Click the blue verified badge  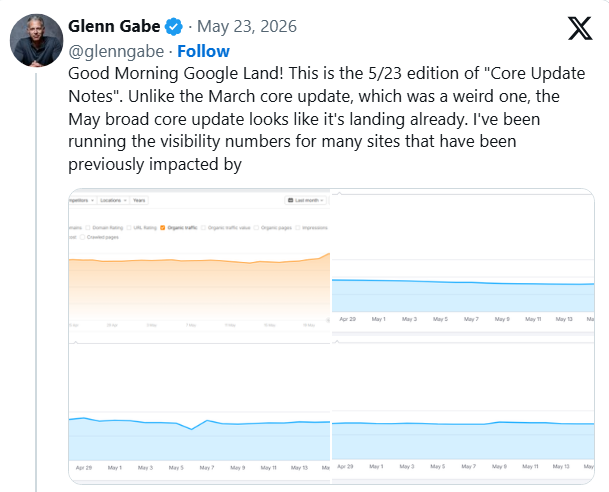pyautogui.click(x=174, y=27)
